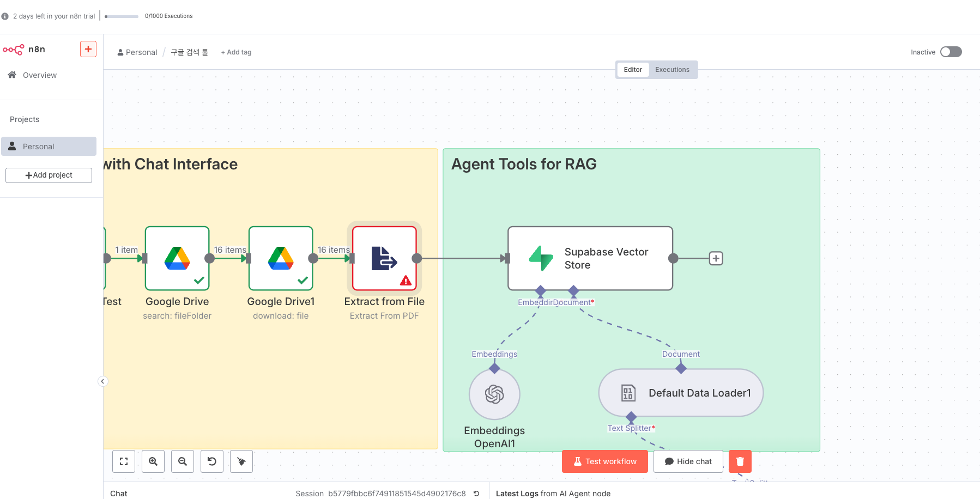Screen dimensions: 980x499
Task: Click the 'download: file' subtitle
Action: tap(281, 316)
